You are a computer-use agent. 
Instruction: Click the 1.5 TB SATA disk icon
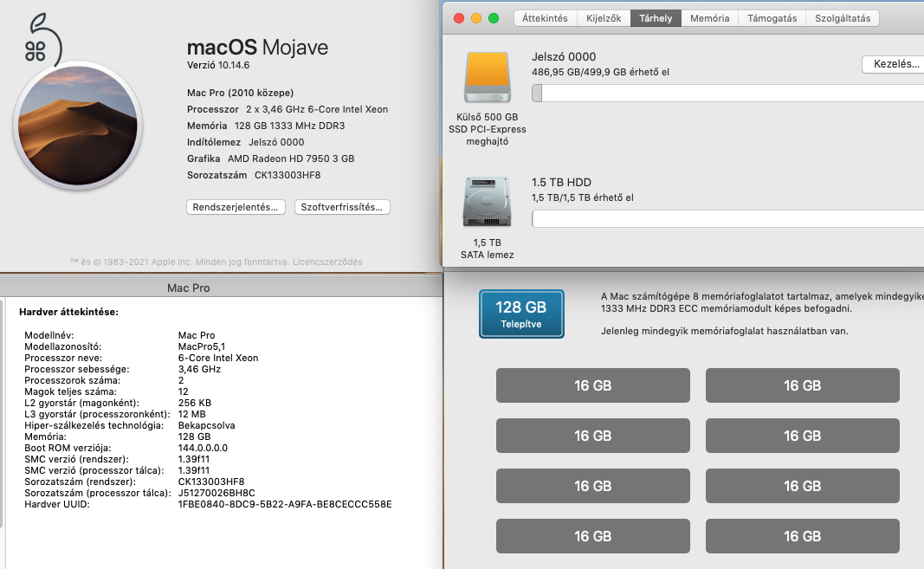pyautogui.click(x=487, y=204)
